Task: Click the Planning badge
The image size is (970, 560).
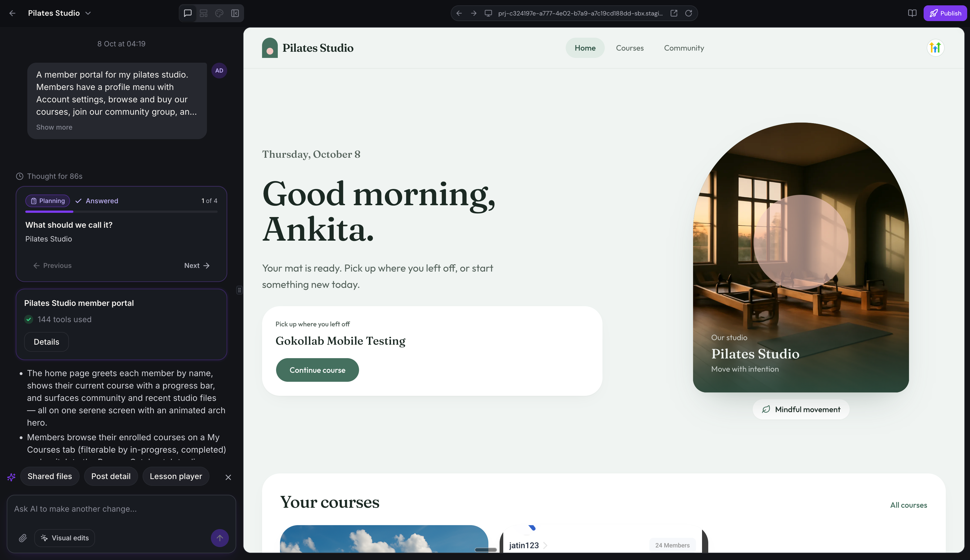Action: coord(48,201)
